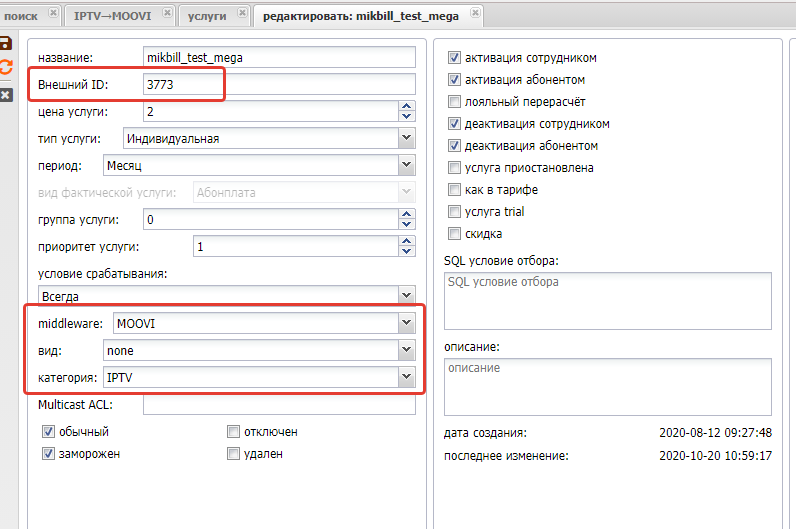Switch to the IPTV→MOOVI tab

(112, 16)
